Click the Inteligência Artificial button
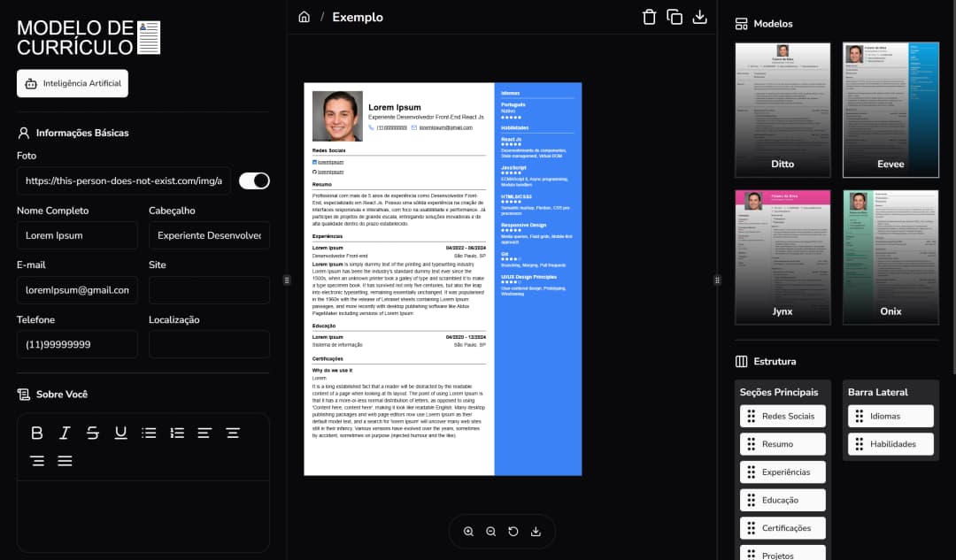The height and width of the screenshot is (560, 956). [x=73, y=83]
